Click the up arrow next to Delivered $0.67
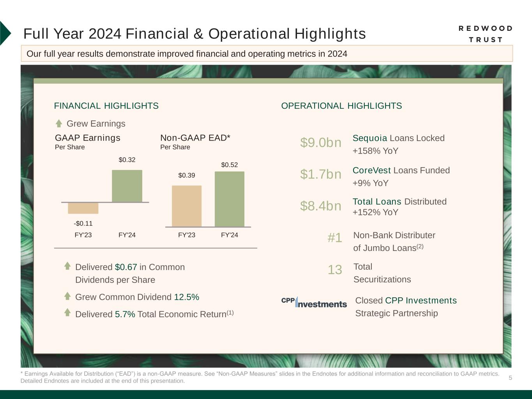532x399 pixels. [67, 266]
